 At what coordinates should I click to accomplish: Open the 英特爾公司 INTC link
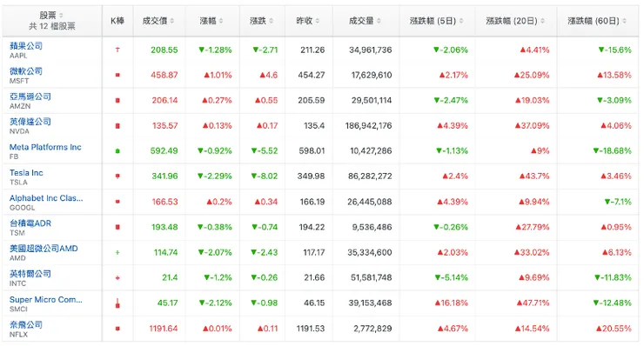coord(30,274)
